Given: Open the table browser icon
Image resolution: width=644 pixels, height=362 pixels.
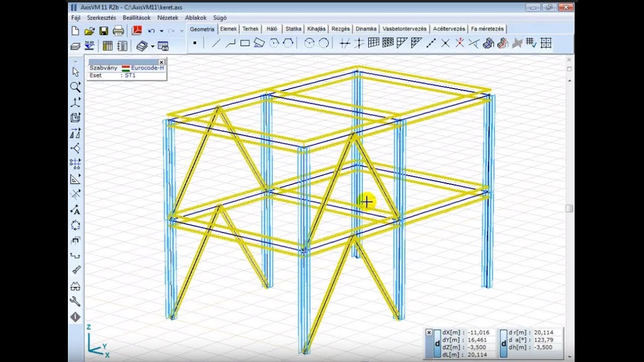Looking at the screenshot, I should point(108,46).
